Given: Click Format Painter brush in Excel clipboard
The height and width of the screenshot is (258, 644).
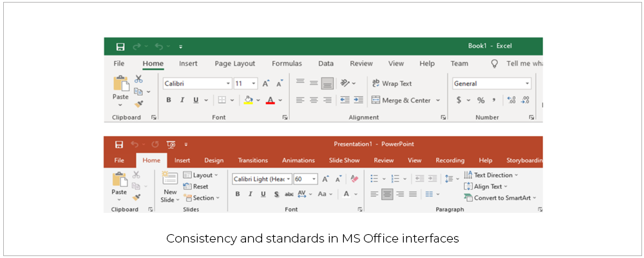Looking at the screenshot, I should [x=139, y=104].
